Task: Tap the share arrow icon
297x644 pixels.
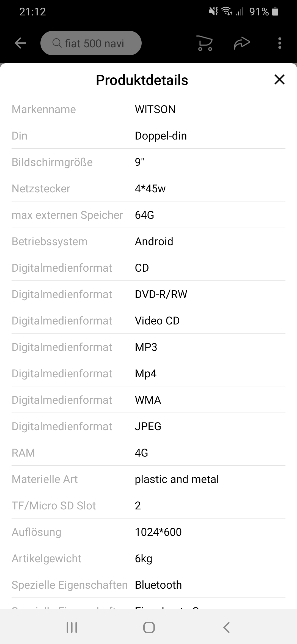Action: click(242, 43)
